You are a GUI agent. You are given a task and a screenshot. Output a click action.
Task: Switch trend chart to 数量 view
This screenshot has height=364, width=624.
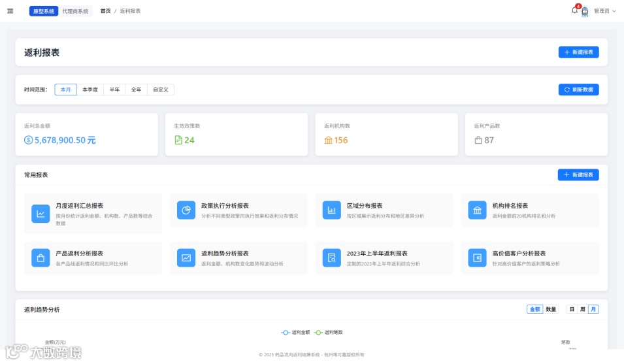pyautogui.click(x=551, y=309)
